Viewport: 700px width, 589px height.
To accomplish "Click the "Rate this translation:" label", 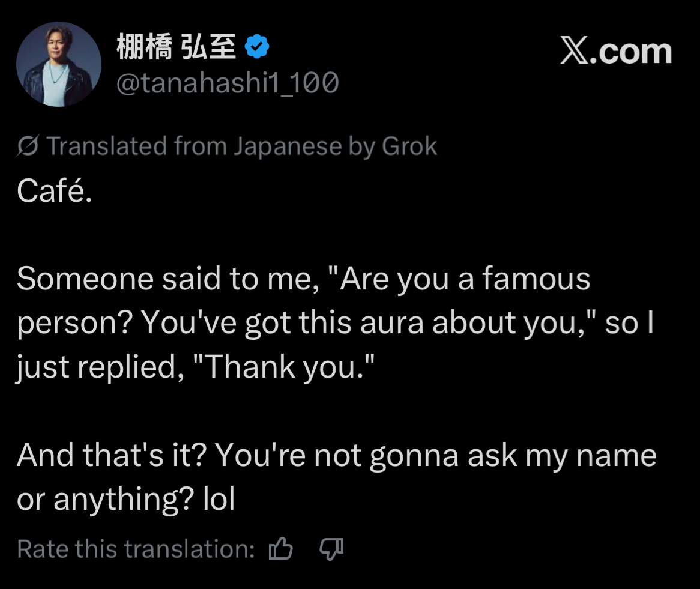I will [x=136, y=549].
